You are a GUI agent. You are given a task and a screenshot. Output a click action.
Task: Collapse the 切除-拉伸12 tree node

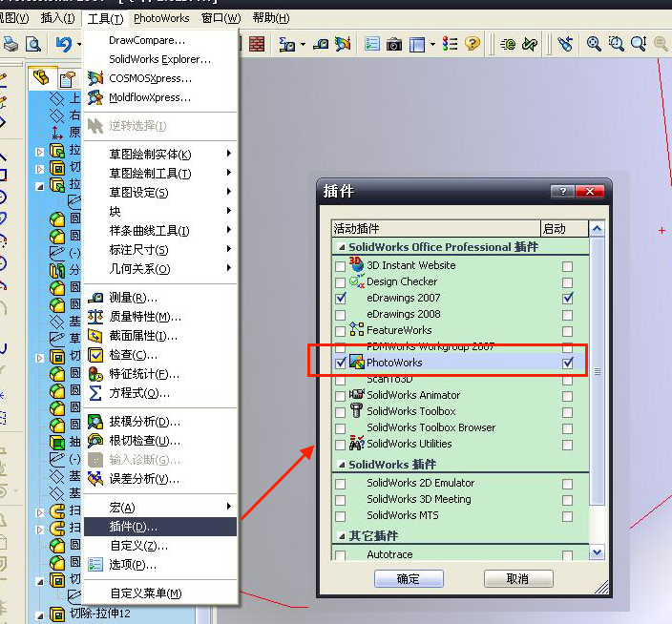coord(40,616)
